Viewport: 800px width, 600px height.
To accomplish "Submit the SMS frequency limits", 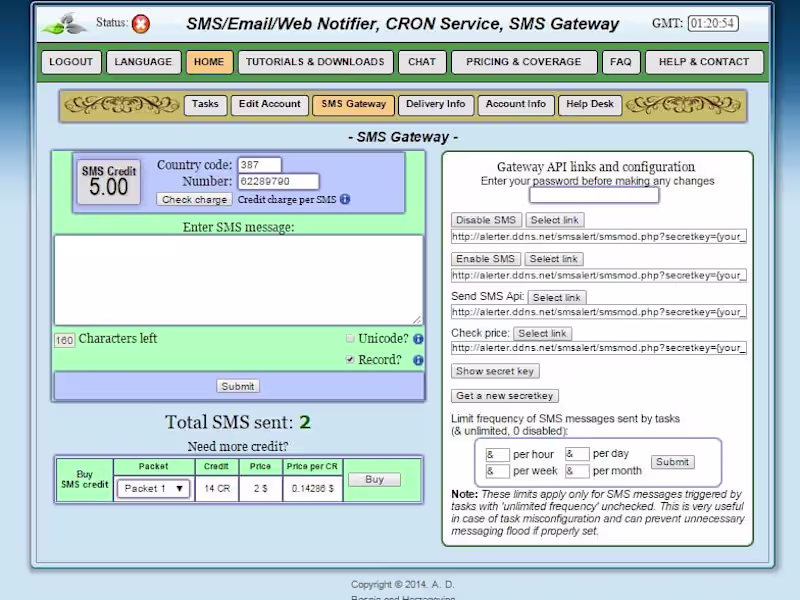I will coord(672,462).
